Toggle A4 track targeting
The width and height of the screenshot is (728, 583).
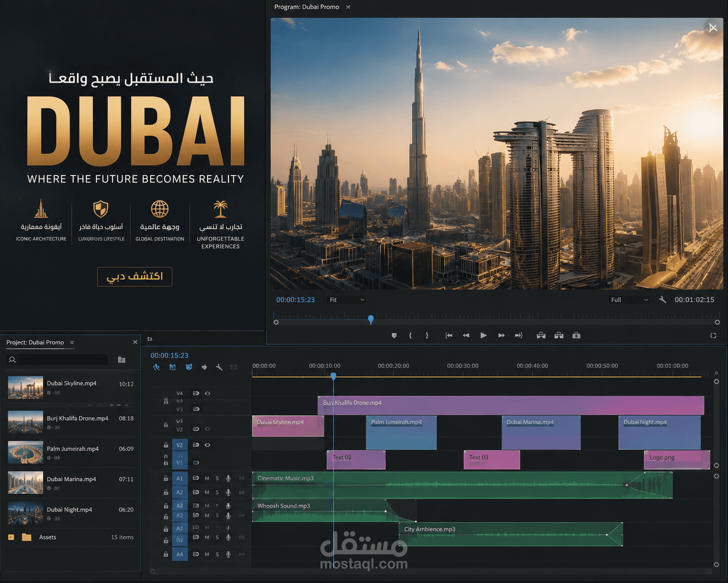tap(180, 554)
